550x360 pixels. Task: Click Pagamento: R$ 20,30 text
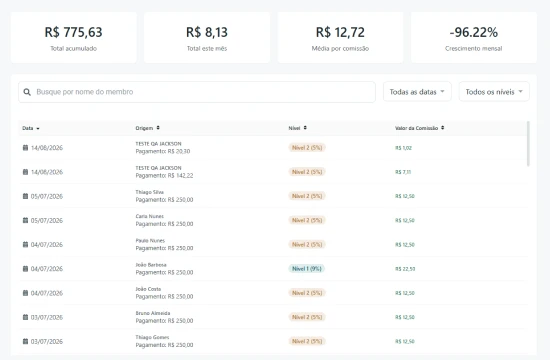[163, 152]
